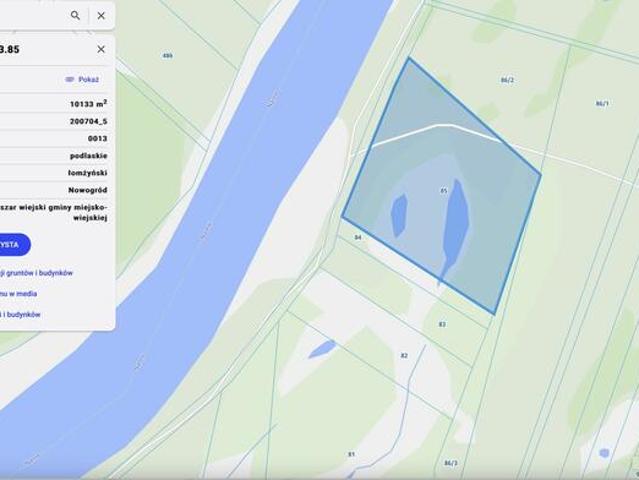
Task: Close the parcel details panel
Action: [101, 49]
